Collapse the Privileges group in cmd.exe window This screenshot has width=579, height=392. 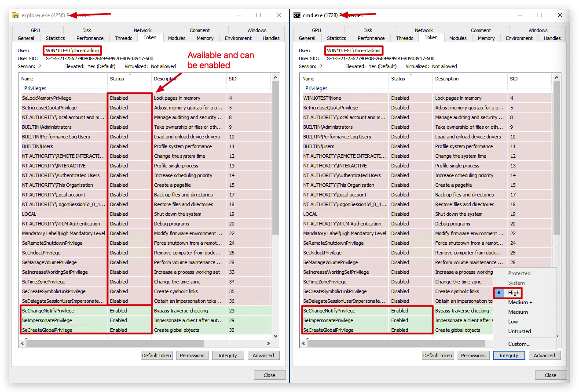(x=316, y=88)
